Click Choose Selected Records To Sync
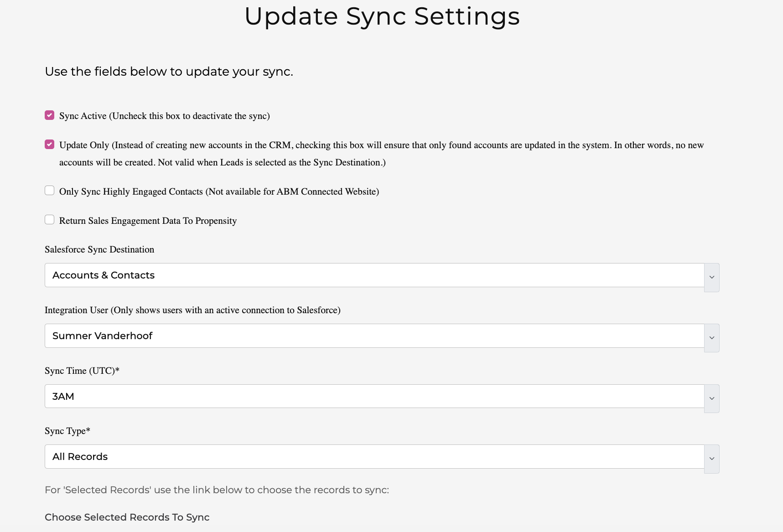The image size is (783, 532). click(x=127, y=517)
